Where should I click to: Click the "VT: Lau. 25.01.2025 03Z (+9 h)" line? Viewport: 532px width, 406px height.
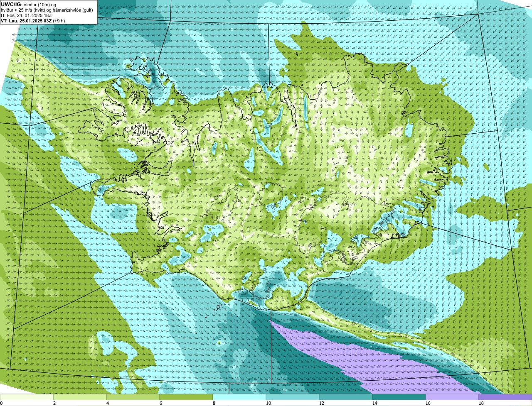(x=33, y=20)
